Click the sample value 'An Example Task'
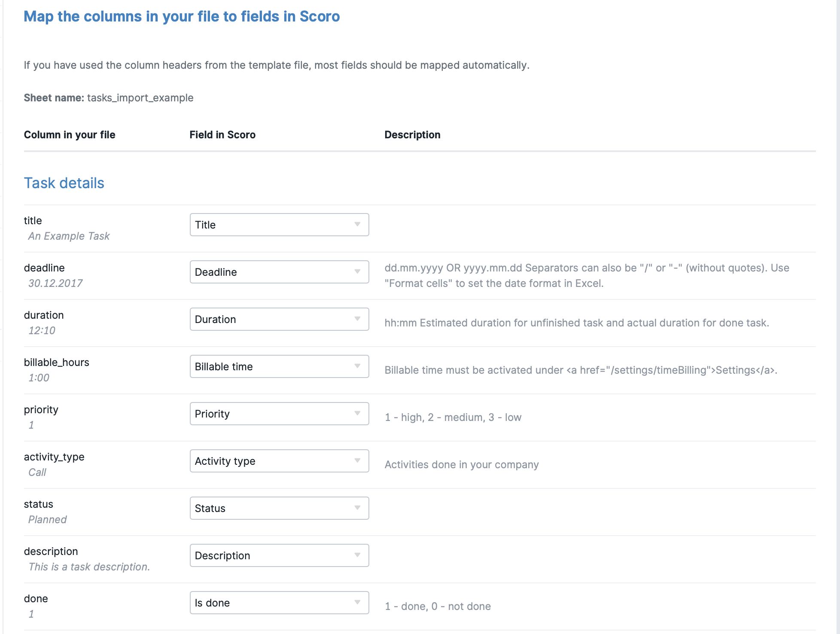The height and width of the screenshot is (634, 840). [69, 236]
